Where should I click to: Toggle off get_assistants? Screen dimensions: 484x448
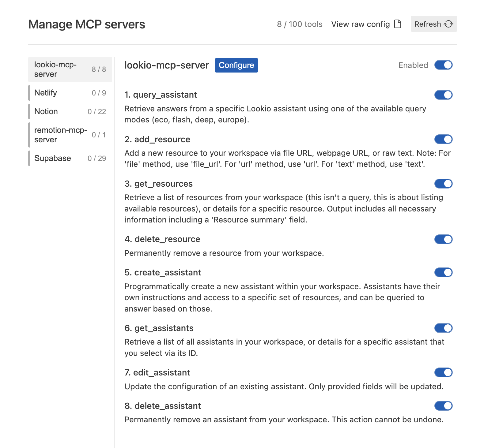pos(443,328)
